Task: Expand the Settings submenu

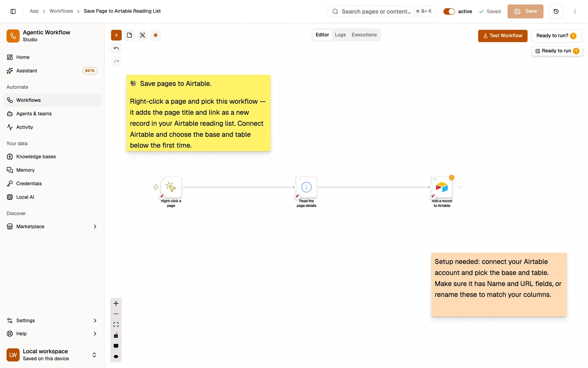Action: (95, 321)
